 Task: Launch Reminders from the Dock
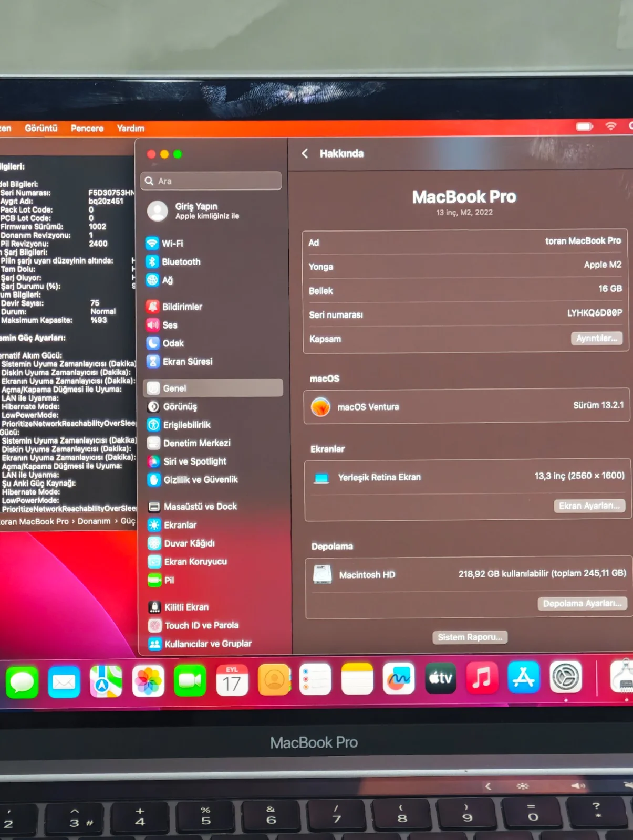315,679
